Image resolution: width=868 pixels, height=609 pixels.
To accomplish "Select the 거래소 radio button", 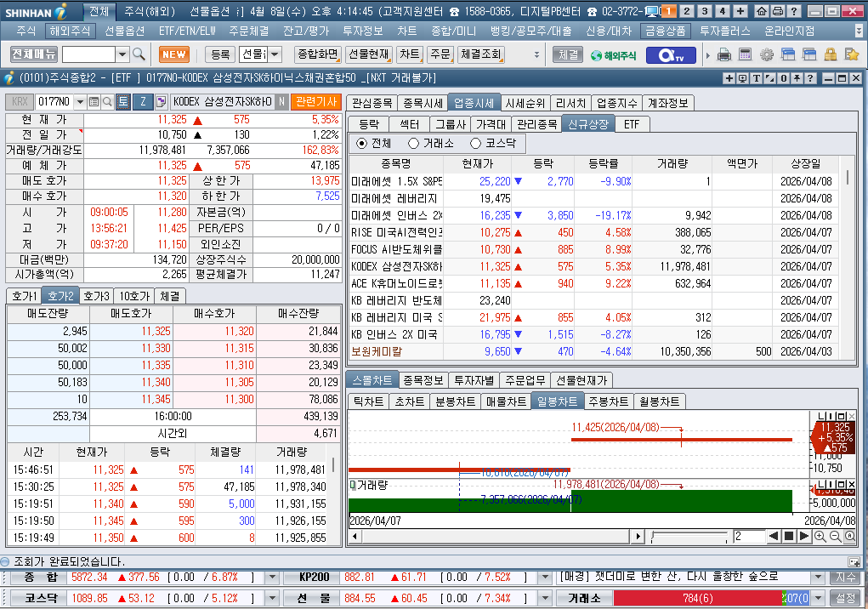I will click(x=413, y=144).
